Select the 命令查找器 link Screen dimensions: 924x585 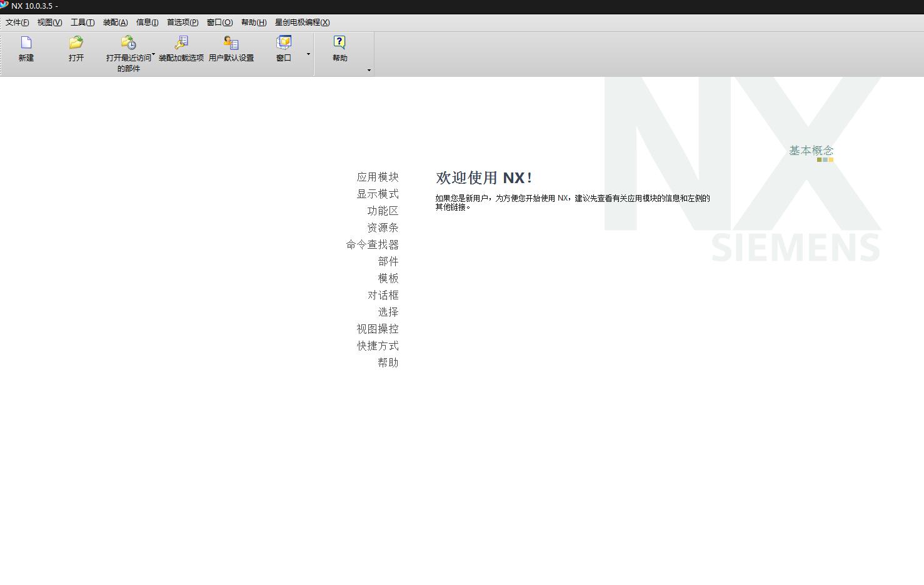tap(373, 244)
